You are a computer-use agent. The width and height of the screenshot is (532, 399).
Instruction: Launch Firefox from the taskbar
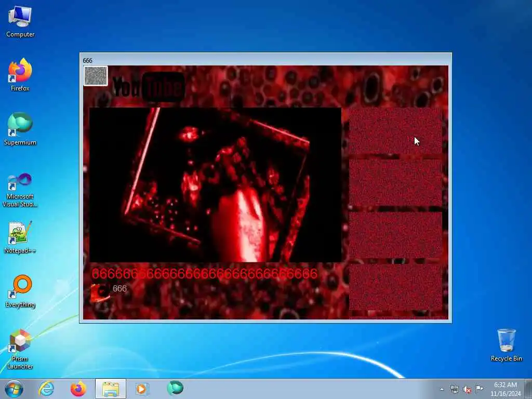(x=78, y=389)
